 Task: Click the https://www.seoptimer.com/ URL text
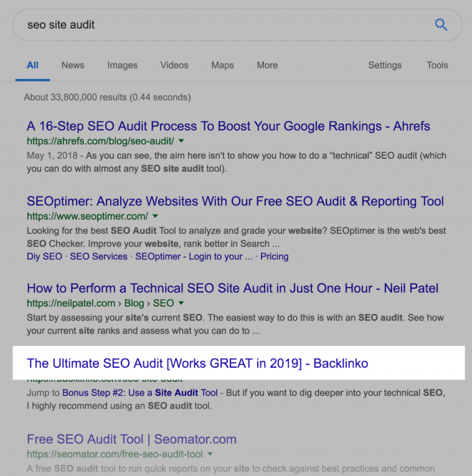pyautogui.click(x=87, y=216)
